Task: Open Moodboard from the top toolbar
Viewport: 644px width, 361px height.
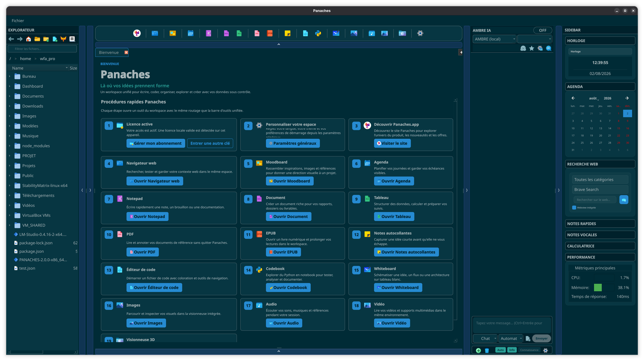Action: 172,33
